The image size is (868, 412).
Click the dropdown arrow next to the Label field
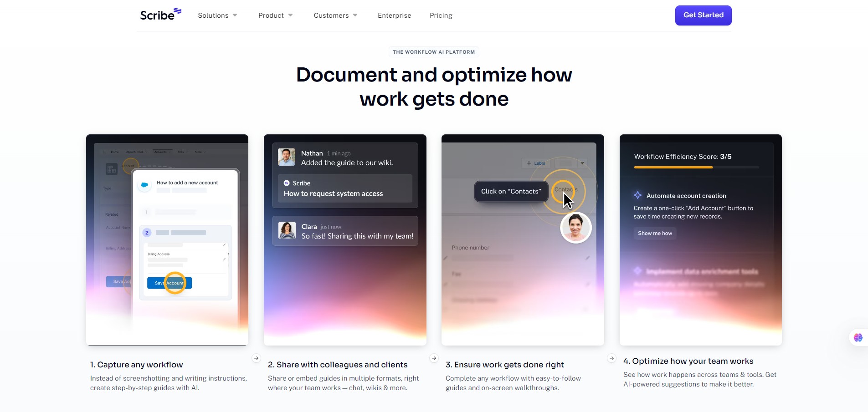(x=583, y=163)
